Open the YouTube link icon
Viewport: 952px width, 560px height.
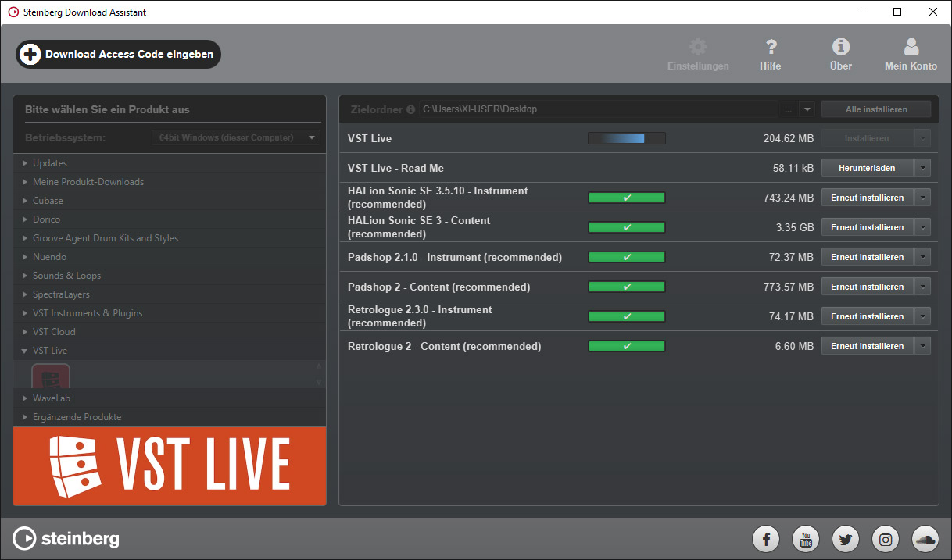pyautogui.click(x=806, y=539)
